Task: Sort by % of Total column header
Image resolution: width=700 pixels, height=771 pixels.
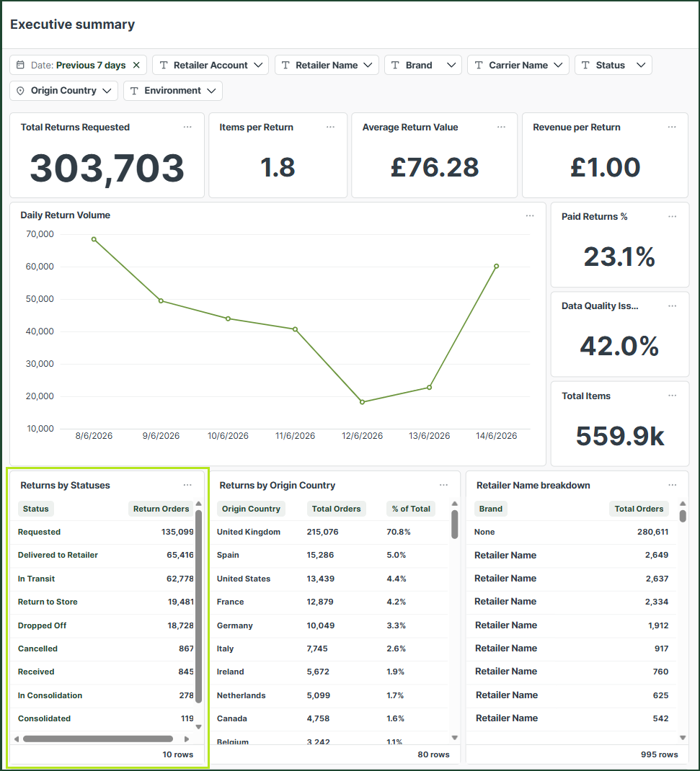Action: tap(411, 509)
